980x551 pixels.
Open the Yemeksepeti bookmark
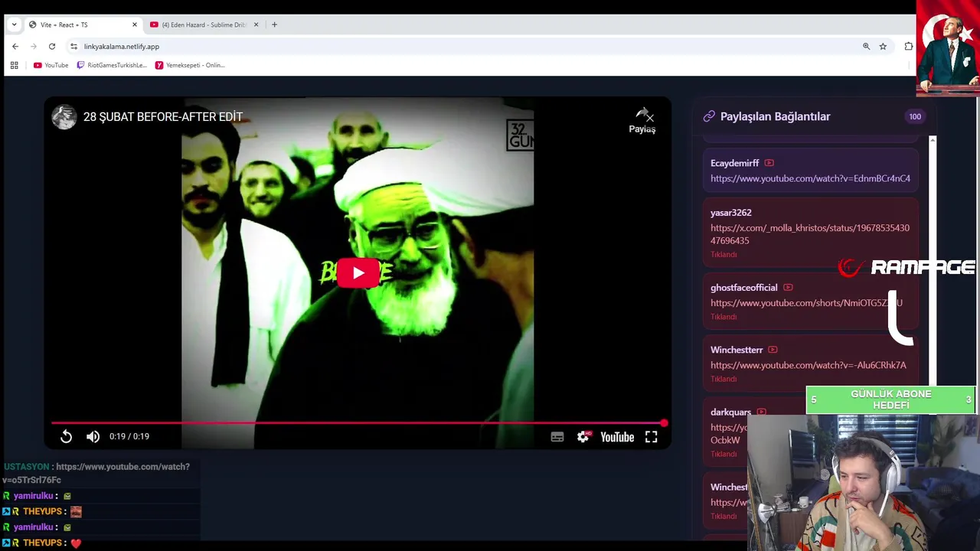(191, 65)
